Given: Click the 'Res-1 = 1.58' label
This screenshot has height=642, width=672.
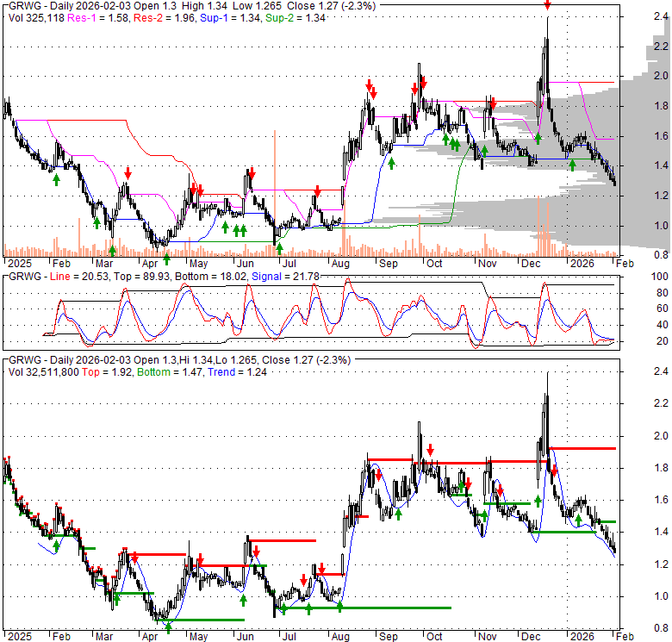Looking at the screenshot, I should coord(98,18).
